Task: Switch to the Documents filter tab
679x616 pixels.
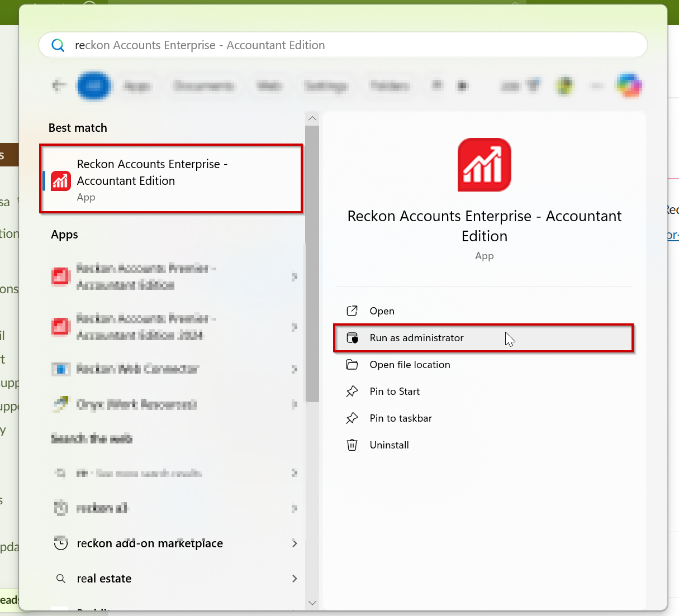Action: click(x=203, y=86)
